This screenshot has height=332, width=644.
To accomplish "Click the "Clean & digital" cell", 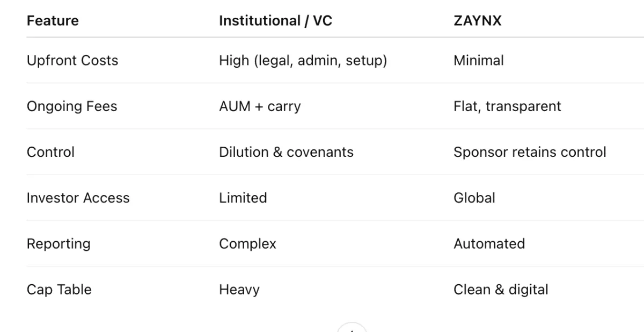I will [501, 290].
